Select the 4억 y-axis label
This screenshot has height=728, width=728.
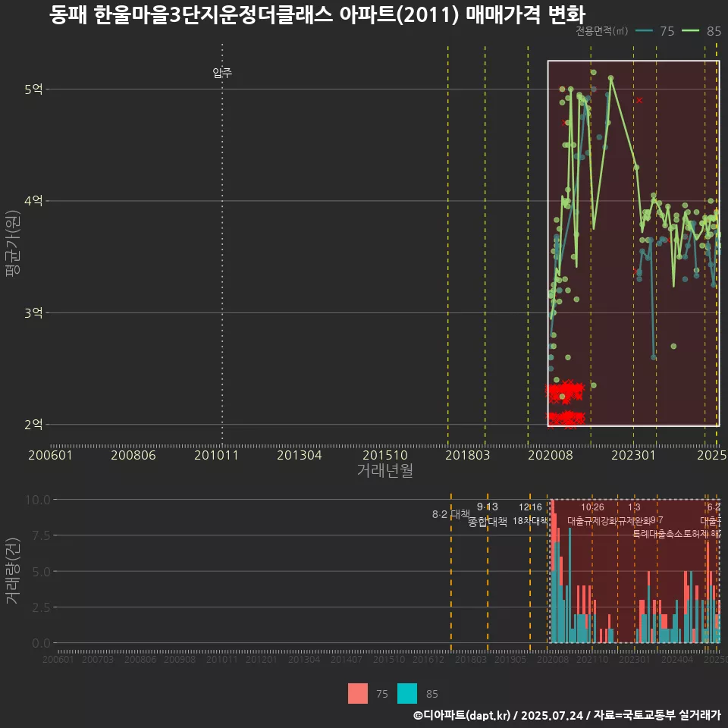pyautogui.click(x=33, y=201)
